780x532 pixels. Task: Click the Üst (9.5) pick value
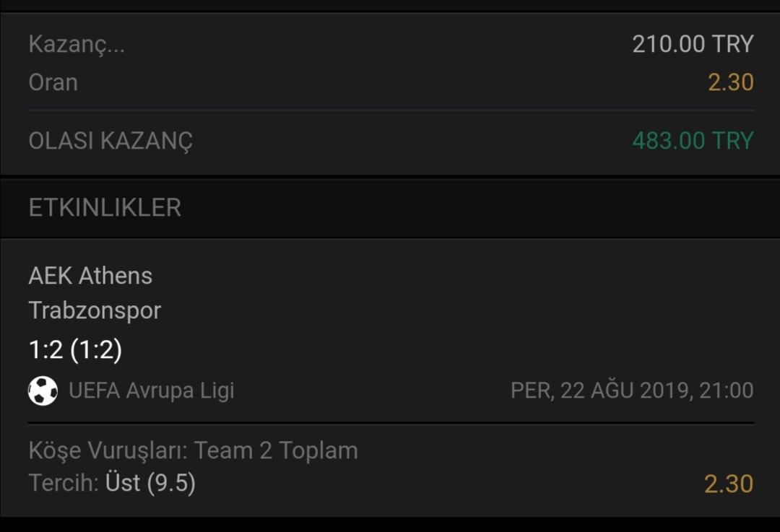[x=150, y=483]
